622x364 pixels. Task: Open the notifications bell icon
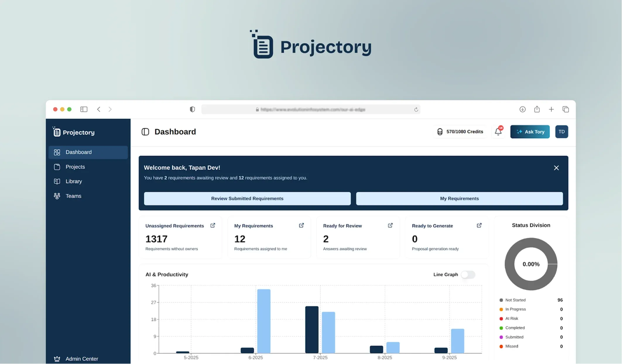pos(498,132)
